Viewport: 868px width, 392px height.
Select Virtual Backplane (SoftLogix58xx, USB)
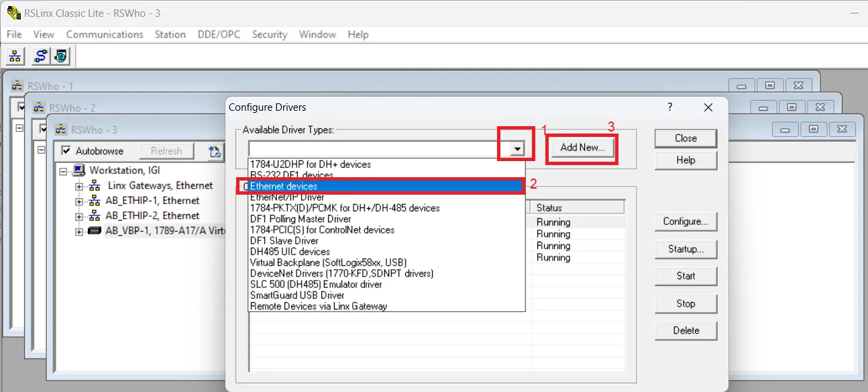pyautogui.click(x=386, y=262)
